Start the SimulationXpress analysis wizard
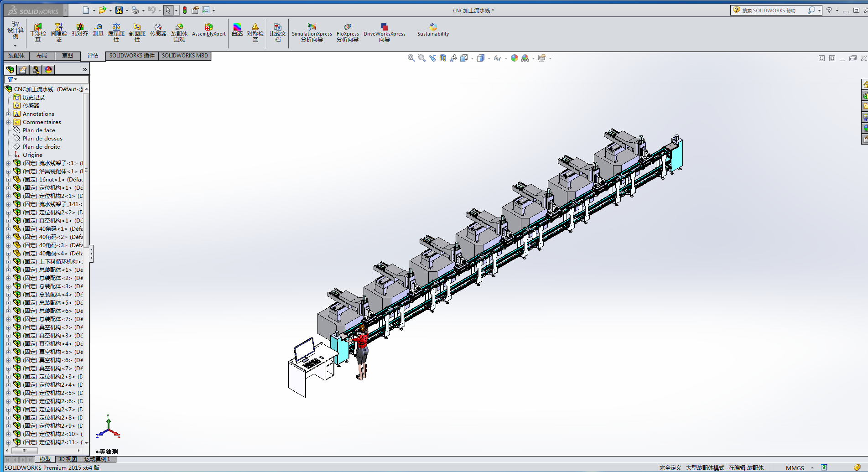 pos(312,33)
